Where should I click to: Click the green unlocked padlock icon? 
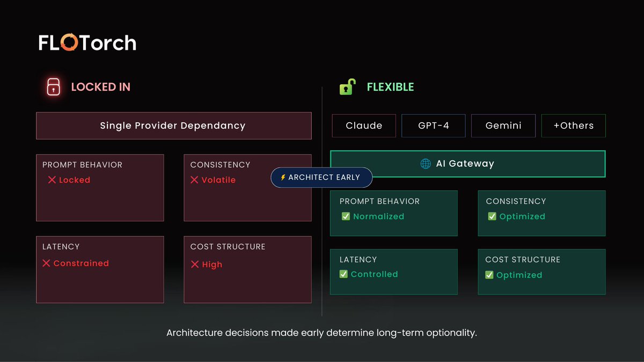348,86
